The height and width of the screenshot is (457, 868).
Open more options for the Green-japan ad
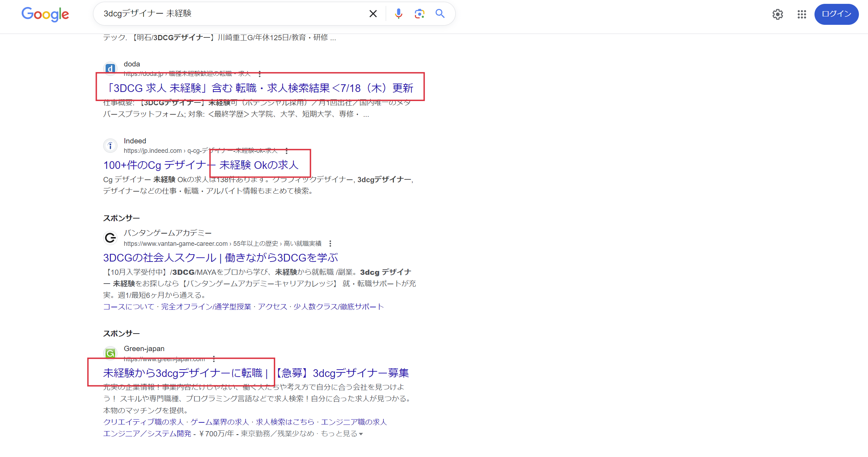214,359
